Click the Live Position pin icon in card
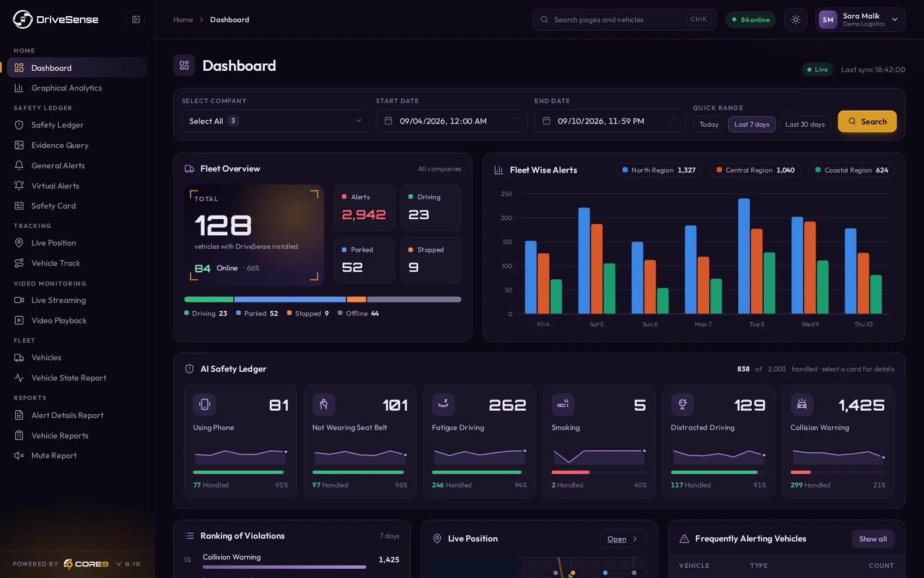The image size is (924, 578). tap(437, 538)
